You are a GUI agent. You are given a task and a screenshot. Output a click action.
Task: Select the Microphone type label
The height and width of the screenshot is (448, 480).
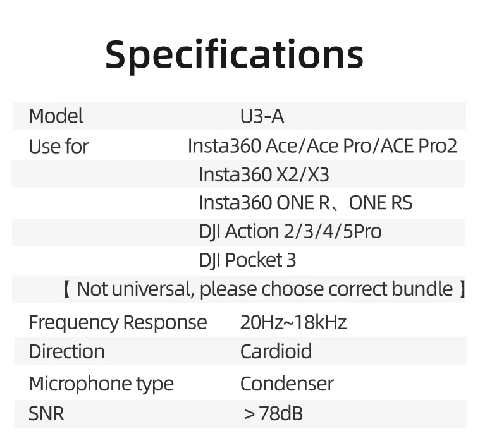(x=101, y=384)
